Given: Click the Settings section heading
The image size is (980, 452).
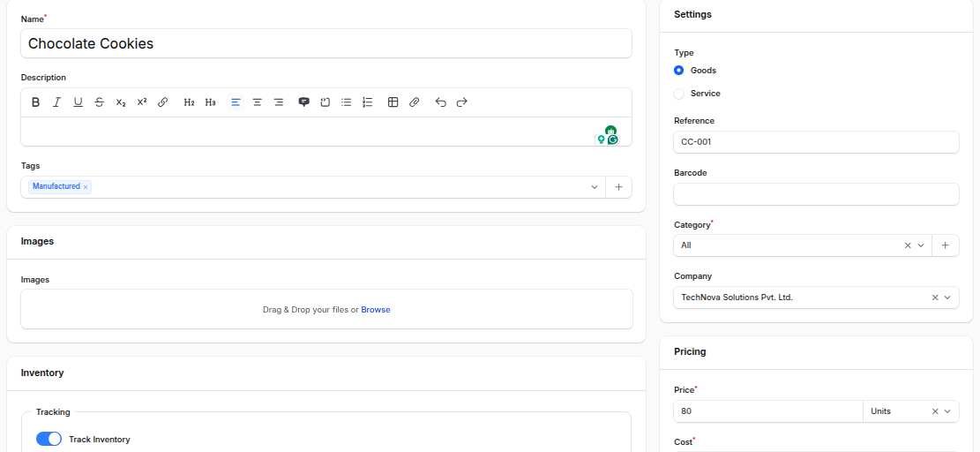Looking at the screenshot, I should pyautogui.click(x=692, y=14).
